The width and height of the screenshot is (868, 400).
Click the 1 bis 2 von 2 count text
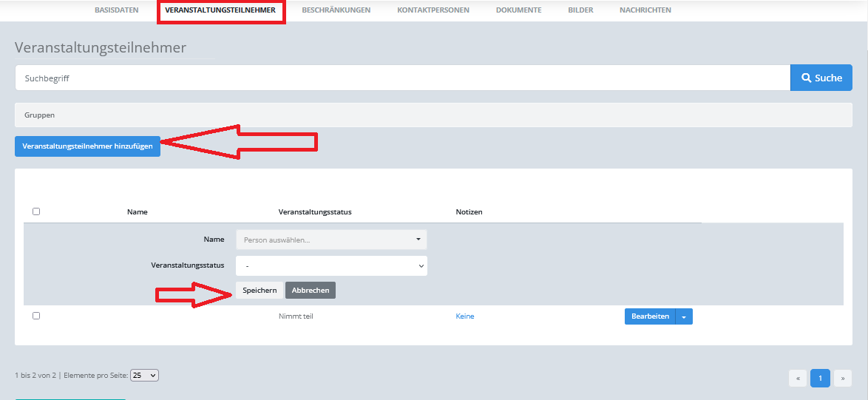click(x=36, y=376)
